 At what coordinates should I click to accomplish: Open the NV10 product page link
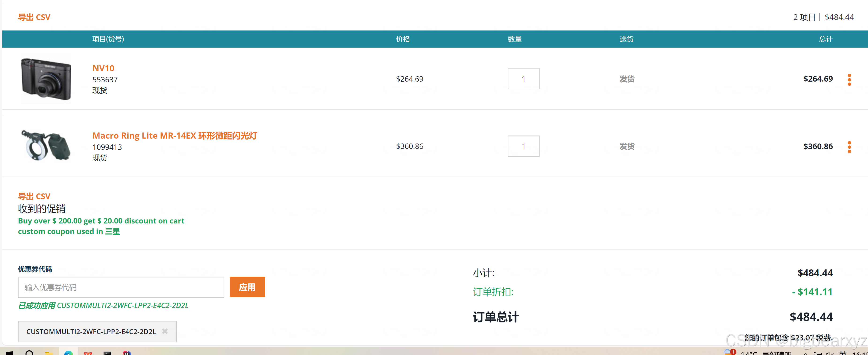point(103,68)
